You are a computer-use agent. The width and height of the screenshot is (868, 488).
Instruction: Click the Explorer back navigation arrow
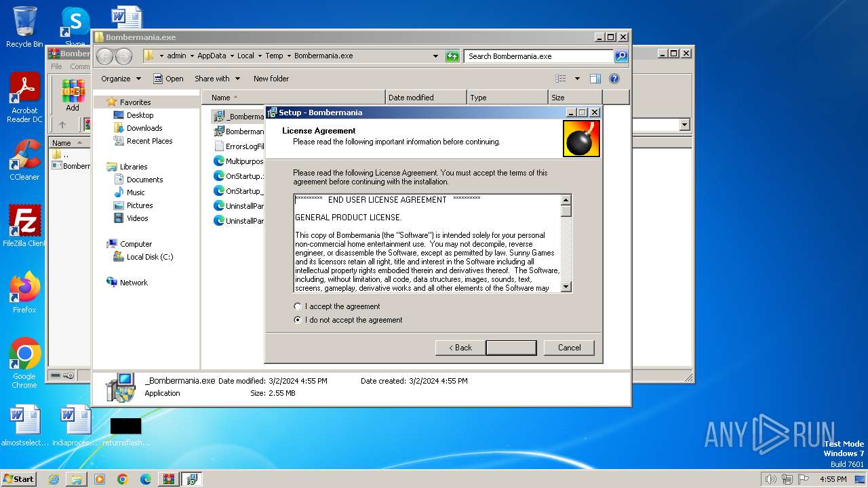[105, 56]
